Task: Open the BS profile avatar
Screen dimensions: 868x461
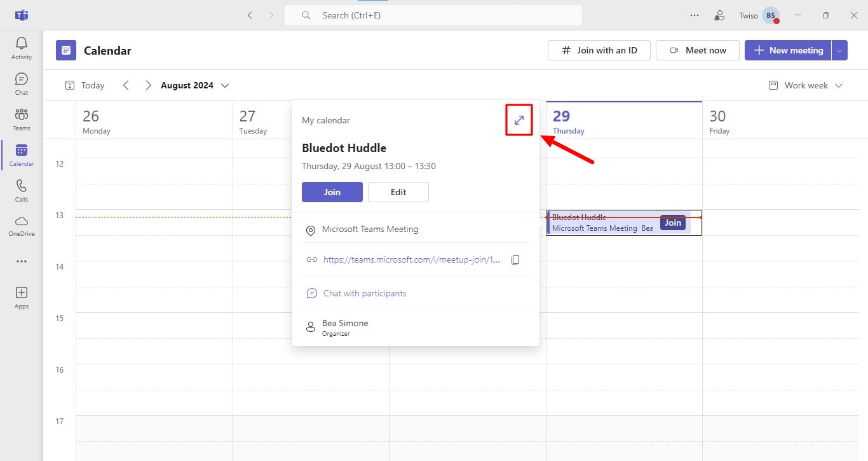Action: [771, 15]
